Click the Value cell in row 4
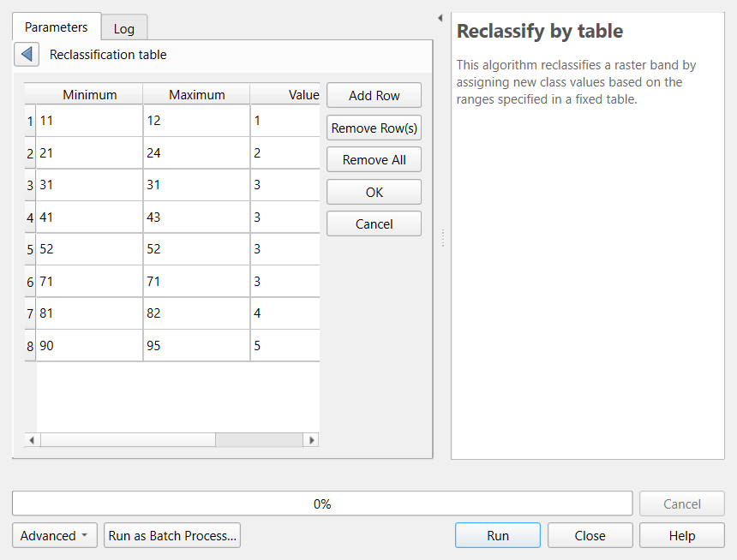The height and width of the screenshot is (560, 737). [x=285, y=217]
